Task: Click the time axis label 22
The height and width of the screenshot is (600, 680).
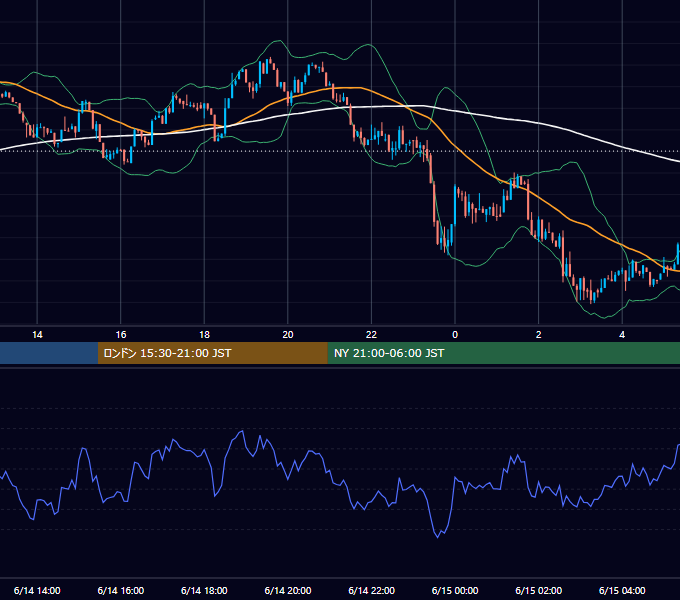Action: [x=371, y=335]
